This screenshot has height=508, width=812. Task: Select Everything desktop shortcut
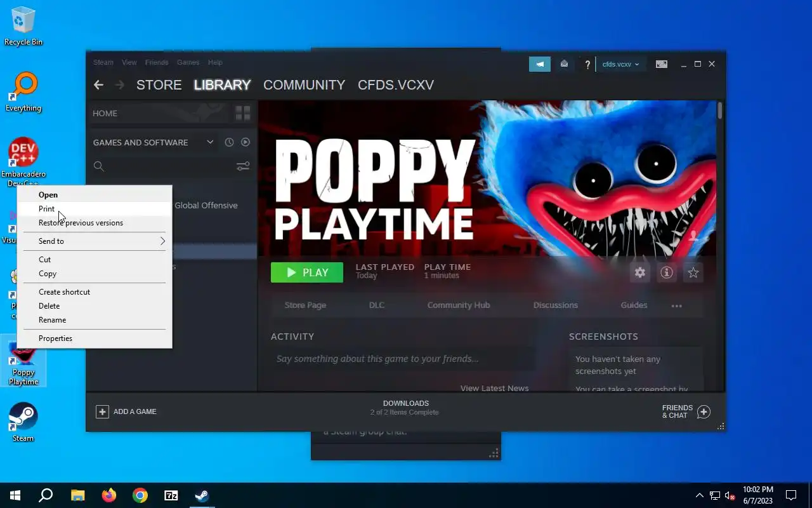pos(23,93)
